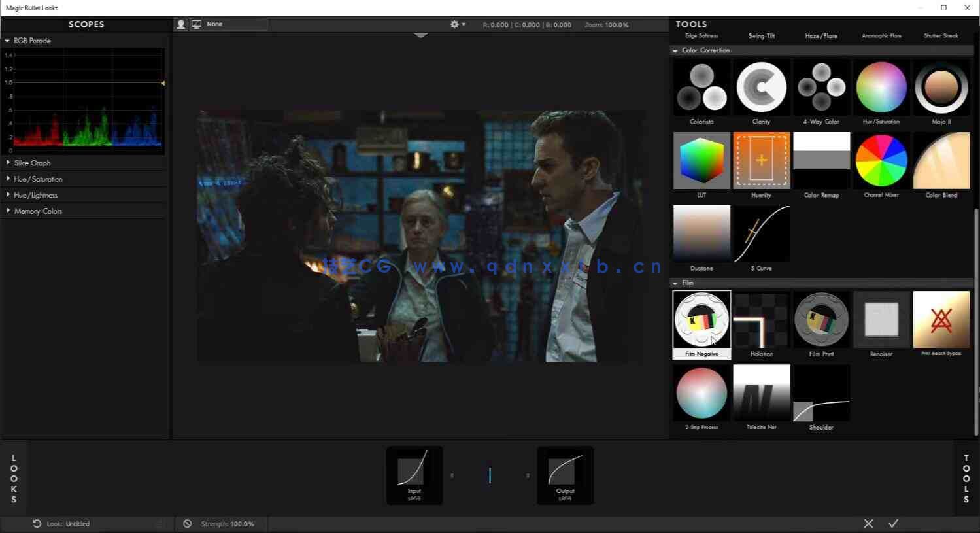This screenshot has height=533, width=980.
Task: Select the S Curve tool
Action: click(762, 234)
